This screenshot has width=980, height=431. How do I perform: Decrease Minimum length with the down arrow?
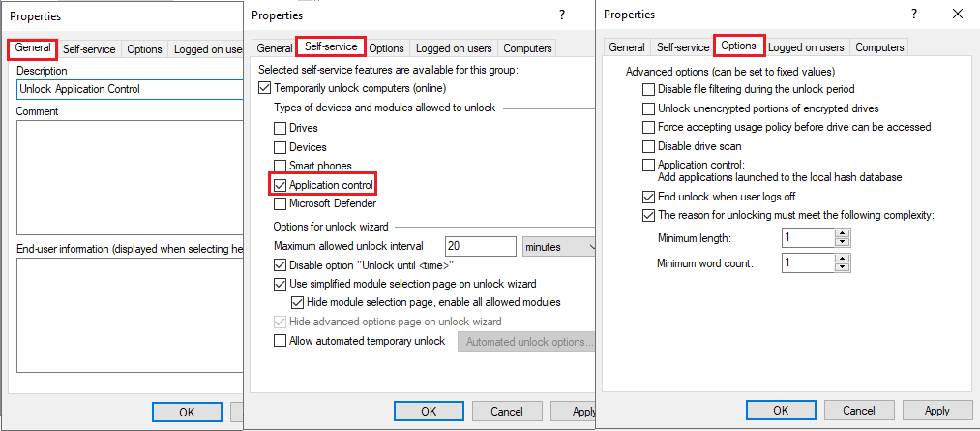click(843, 242)
